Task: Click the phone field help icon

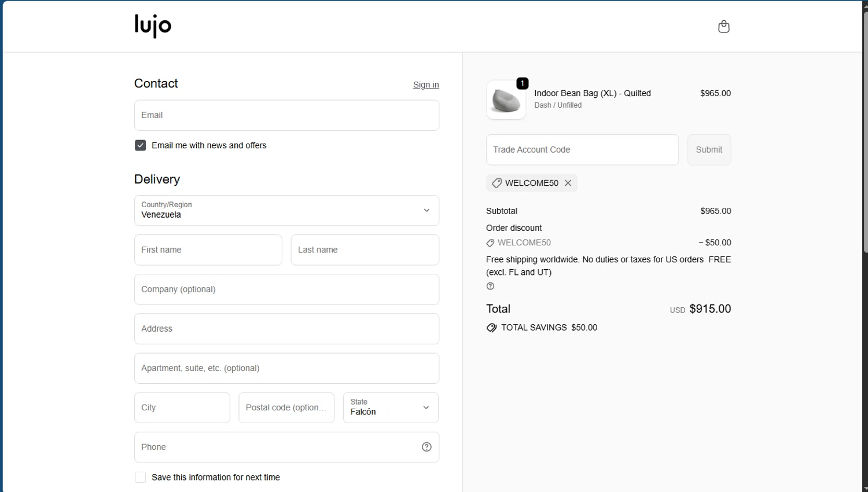Action: [426, 447]
